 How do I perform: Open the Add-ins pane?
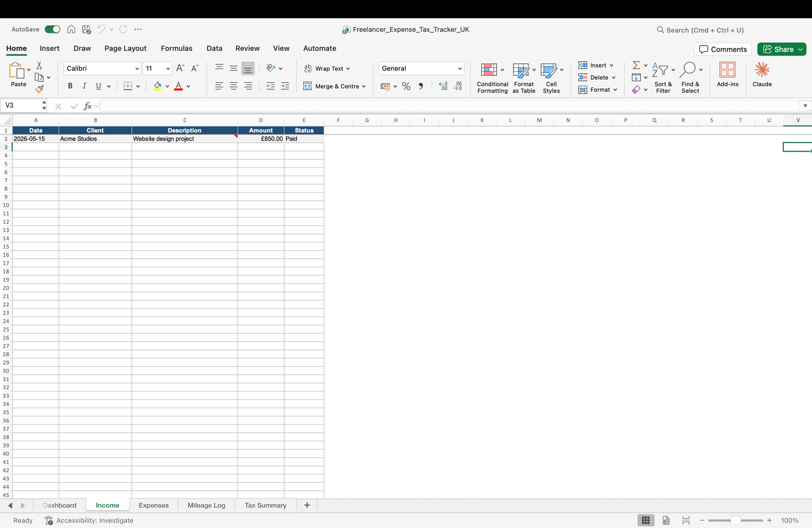pyautogui.click(x=728, y=75)
